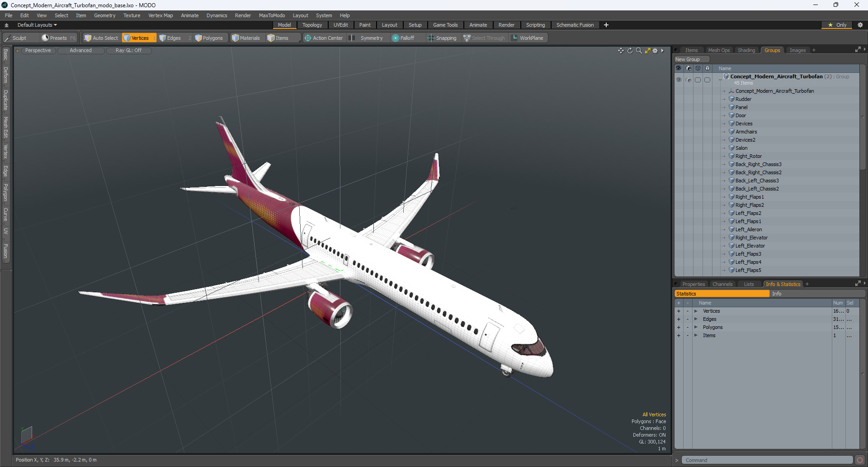Add a new layout tab with plus
This screenshot has height=467, width=868.
[606, 25]
